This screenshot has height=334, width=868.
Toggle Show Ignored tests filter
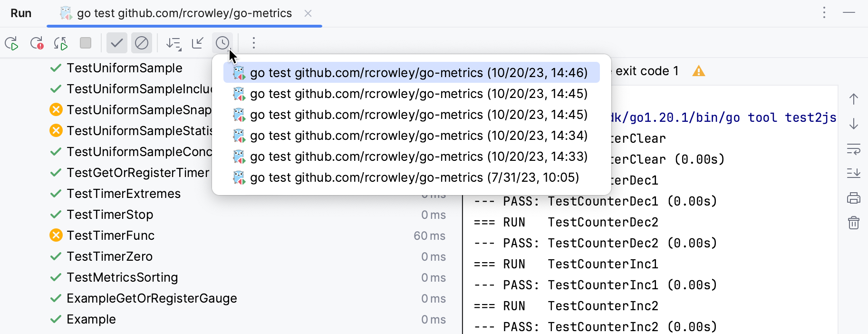[x=142, y=43]
